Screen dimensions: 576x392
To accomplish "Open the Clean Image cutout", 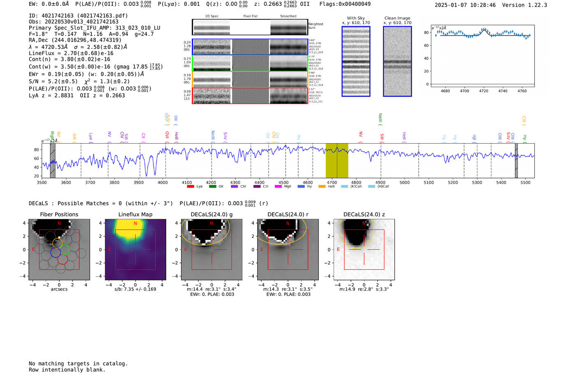I will [397, 61].
